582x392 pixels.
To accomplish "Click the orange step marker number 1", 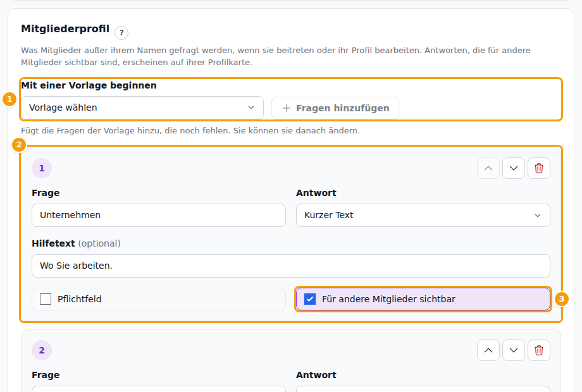I will (9, 99).
